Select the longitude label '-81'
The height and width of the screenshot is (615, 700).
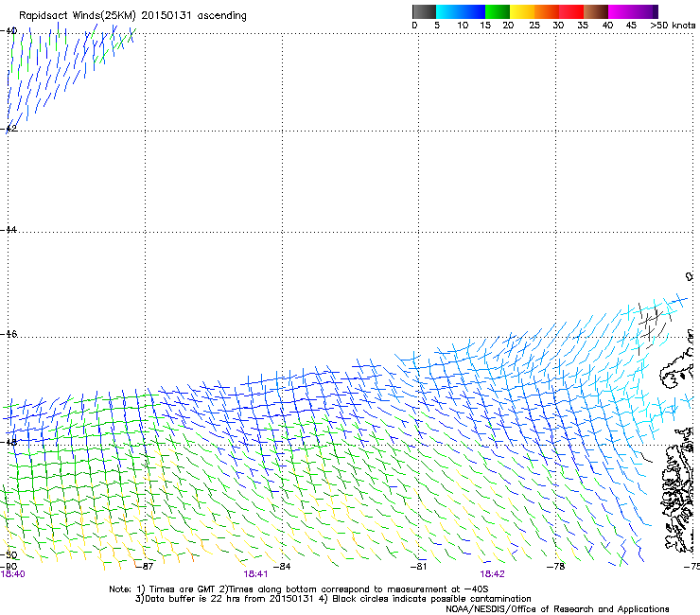419,567
